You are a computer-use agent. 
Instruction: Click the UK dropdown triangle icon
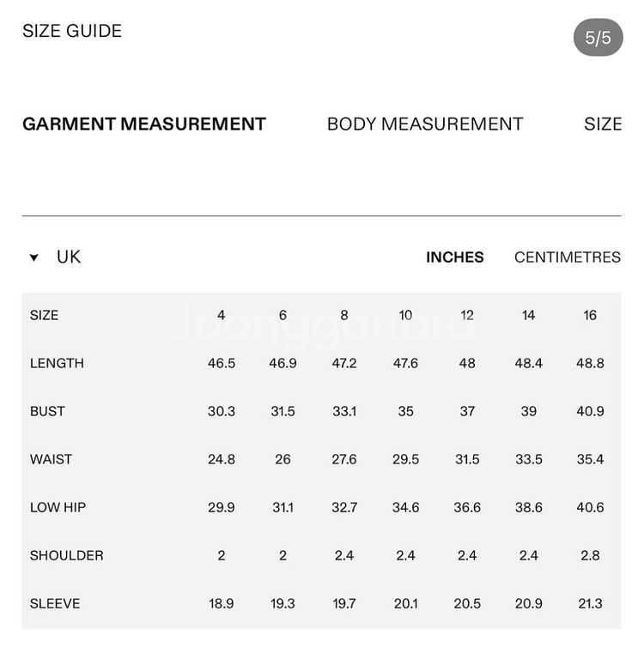click(34, 257)
